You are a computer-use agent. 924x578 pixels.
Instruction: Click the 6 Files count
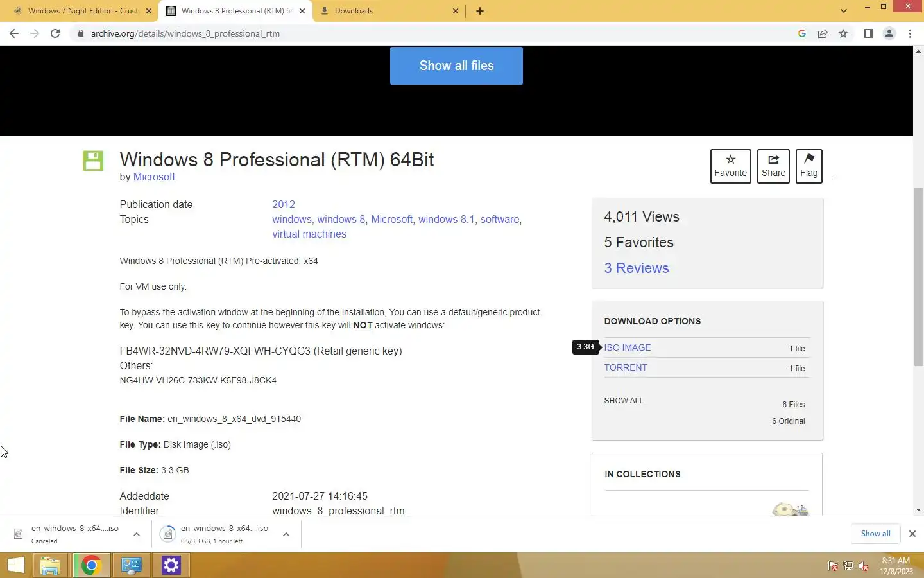(793, 405)
